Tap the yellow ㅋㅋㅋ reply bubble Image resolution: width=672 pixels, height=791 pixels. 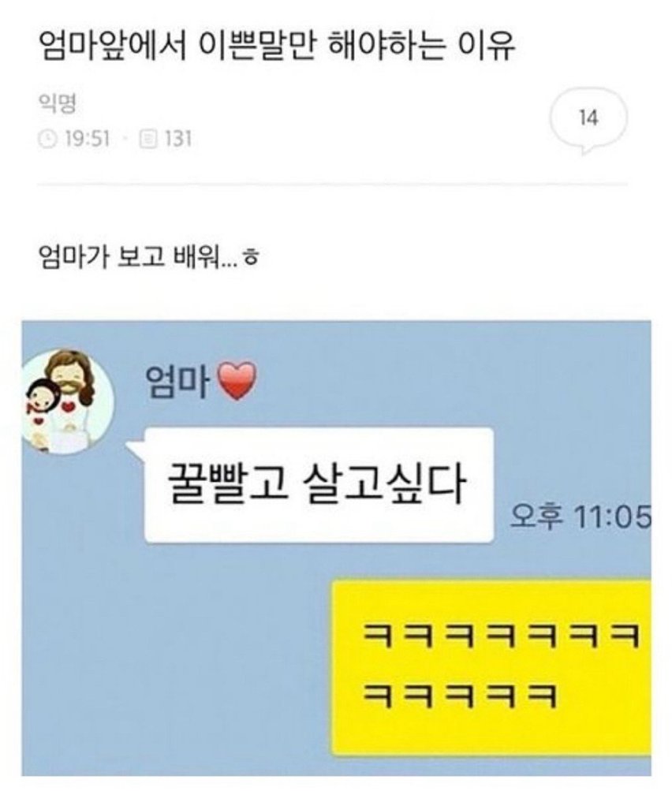pos(491,669)
